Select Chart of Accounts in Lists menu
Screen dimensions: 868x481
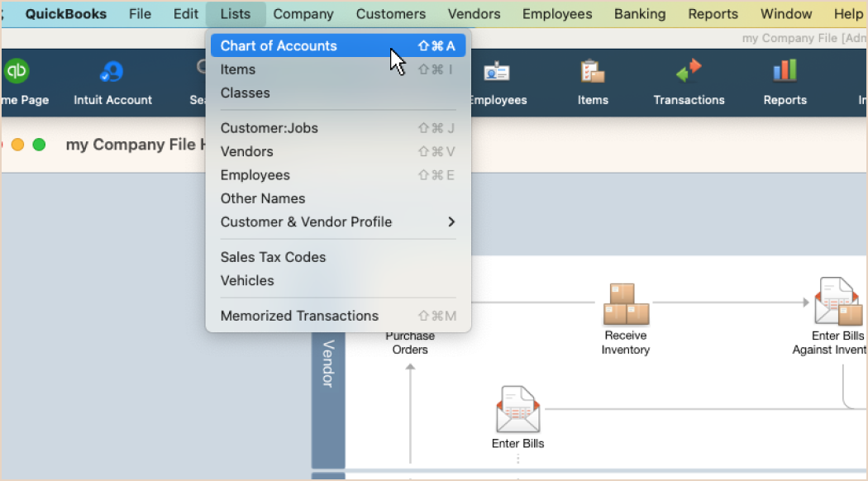[337, 46]
